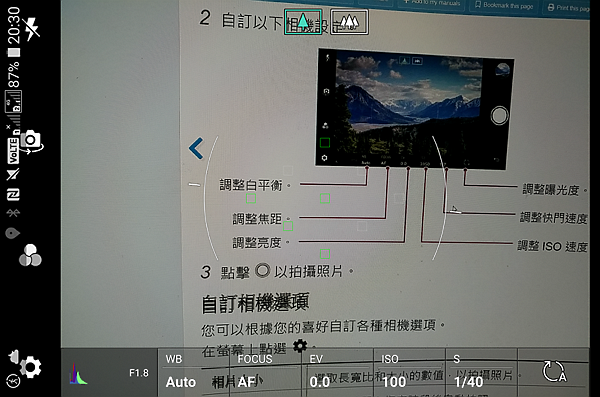
Task: Open the color filter effects icon
Action: point(30,255)
